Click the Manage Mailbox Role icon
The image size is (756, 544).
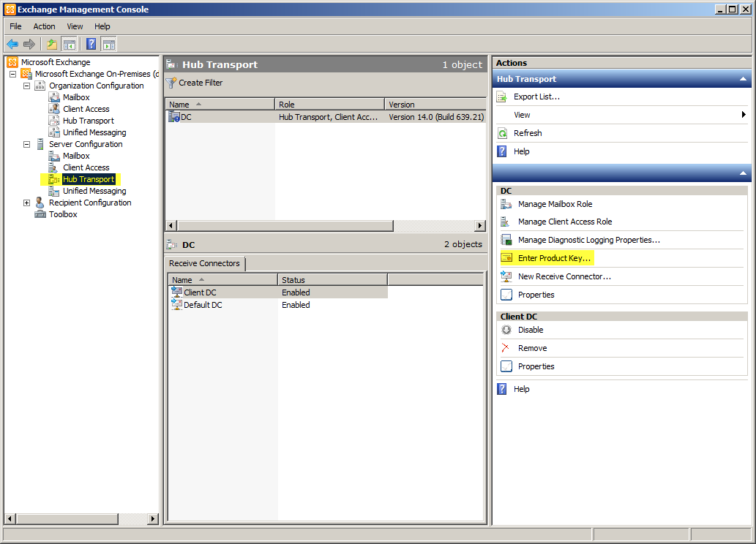click(x=506, y=204)
